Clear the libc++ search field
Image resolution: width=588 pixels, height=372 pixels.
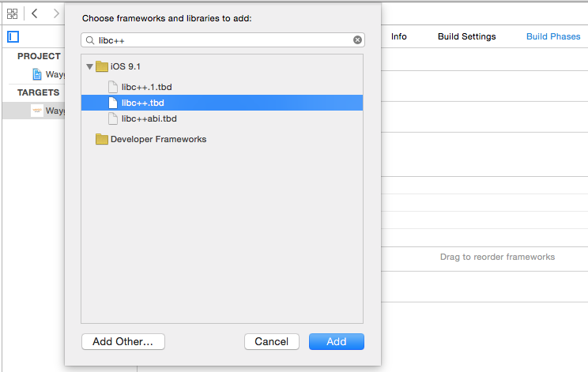point(357,39)
